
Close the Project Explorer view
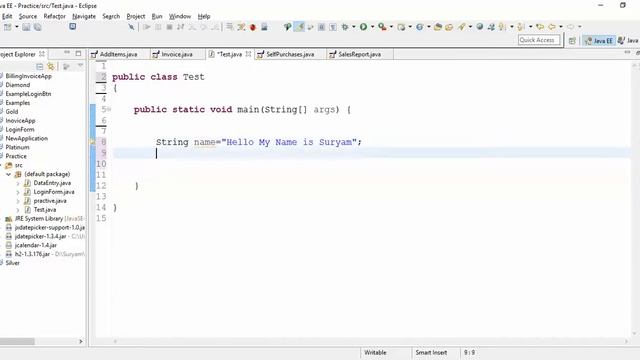pos(42,54)
